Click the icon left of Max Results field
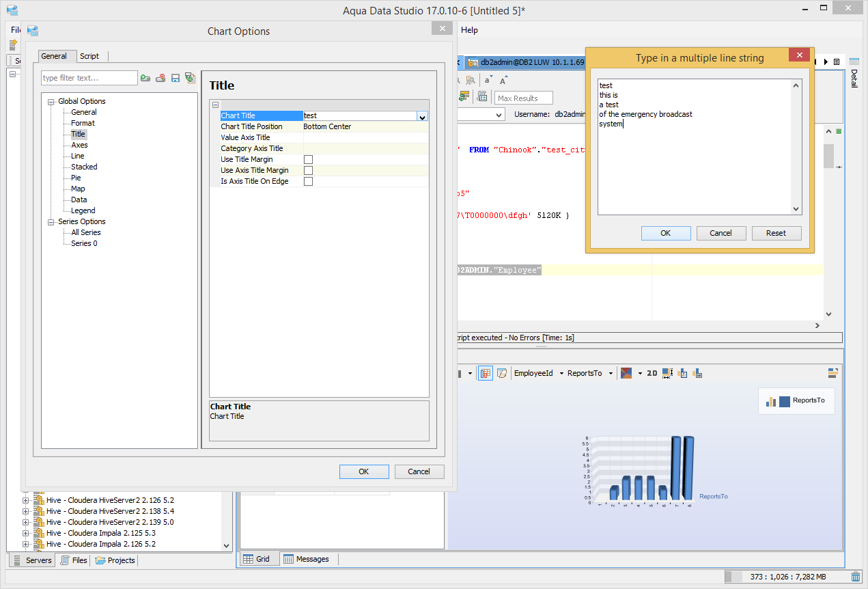Image resolution: width=868 pixels, height=589 pixels. 482,97
